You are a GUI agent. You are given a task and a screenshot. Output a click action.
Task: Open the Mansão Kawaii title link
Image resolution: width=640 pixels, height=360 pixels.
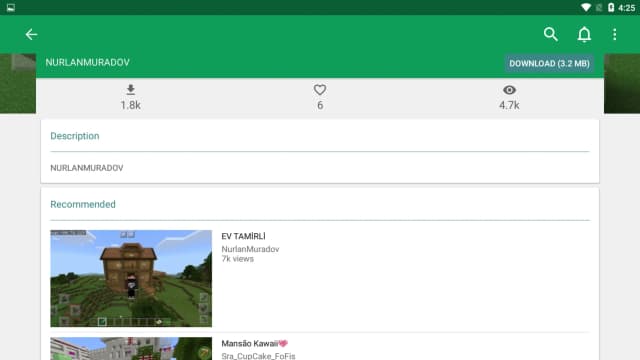pyautogui.click(x=254, y=344)
